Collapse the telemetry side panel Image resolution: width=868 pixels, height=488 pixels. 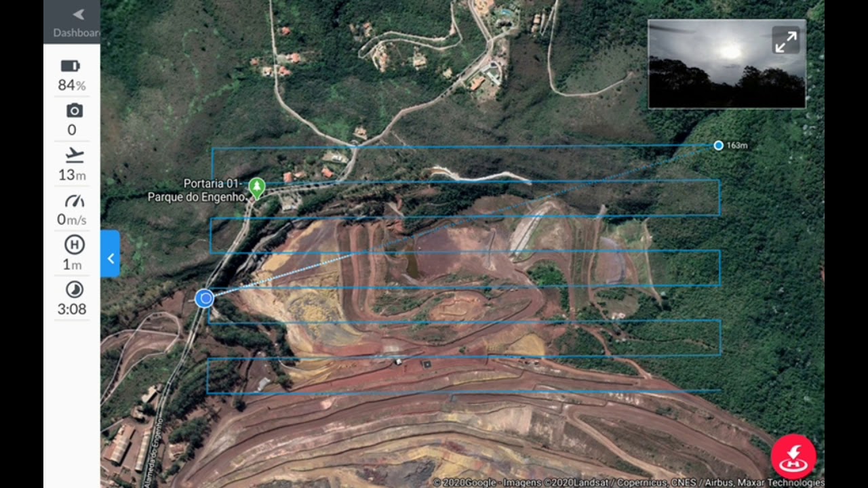click(110, 253)
